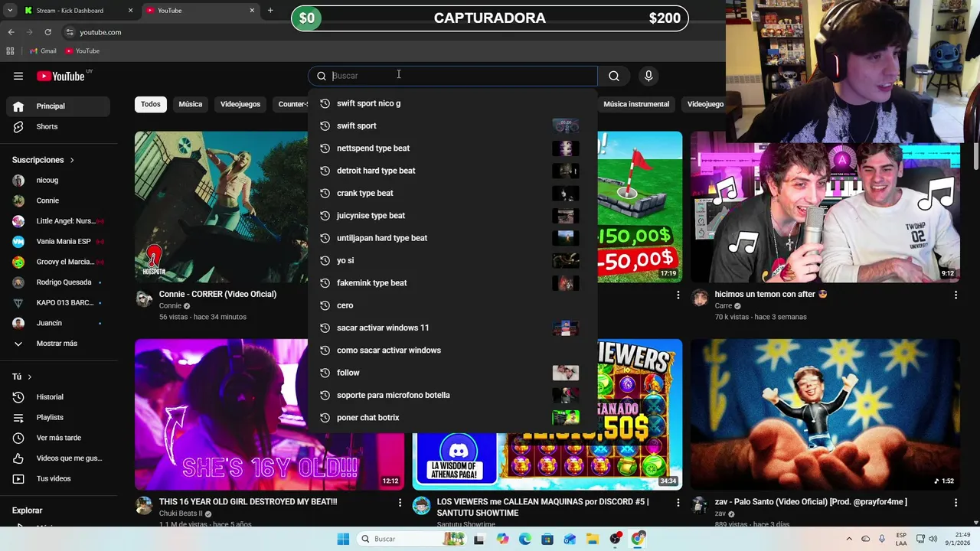
Task: Open Juancín subscription channel
Action: pyautogui.click(x=58, y=323)
